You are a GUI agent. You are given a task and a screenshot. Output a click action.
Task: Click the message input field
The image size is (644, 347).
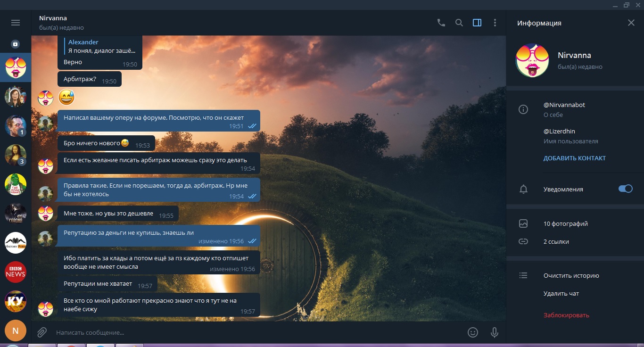pyautogui.click(x=257, y=332)
